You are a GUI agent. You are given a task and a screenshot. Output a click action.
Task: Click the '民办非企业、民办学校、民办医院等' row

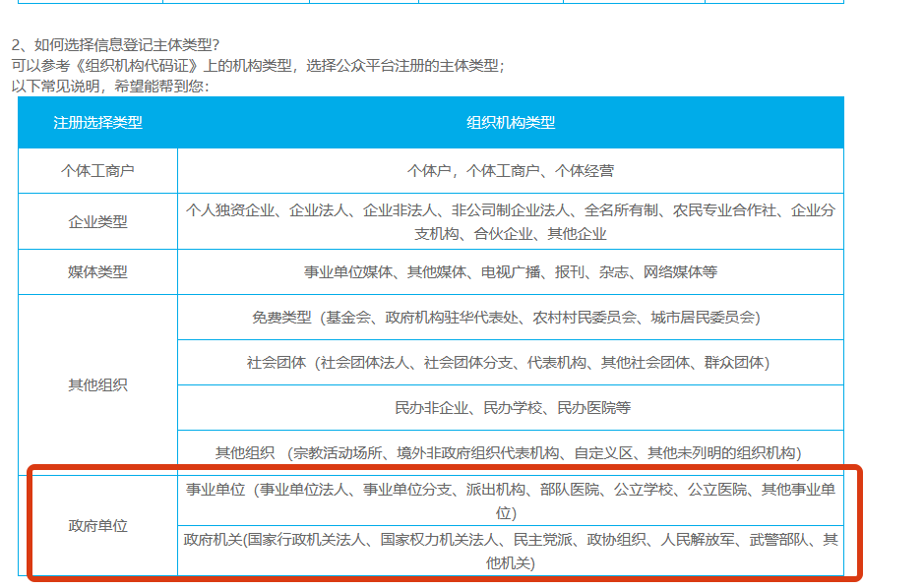[511, 408]
